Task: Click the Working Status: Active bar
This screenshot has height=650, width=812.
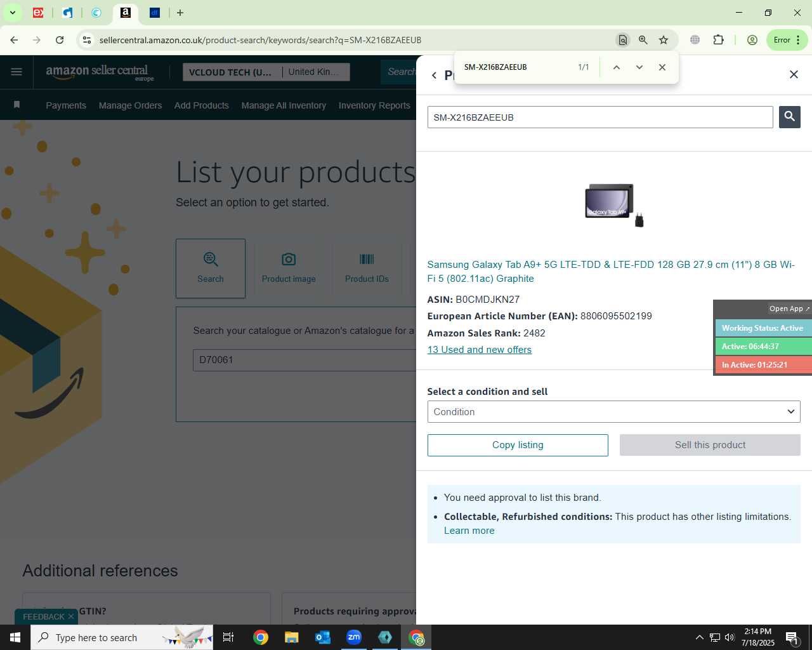Action: pos(764,328)
